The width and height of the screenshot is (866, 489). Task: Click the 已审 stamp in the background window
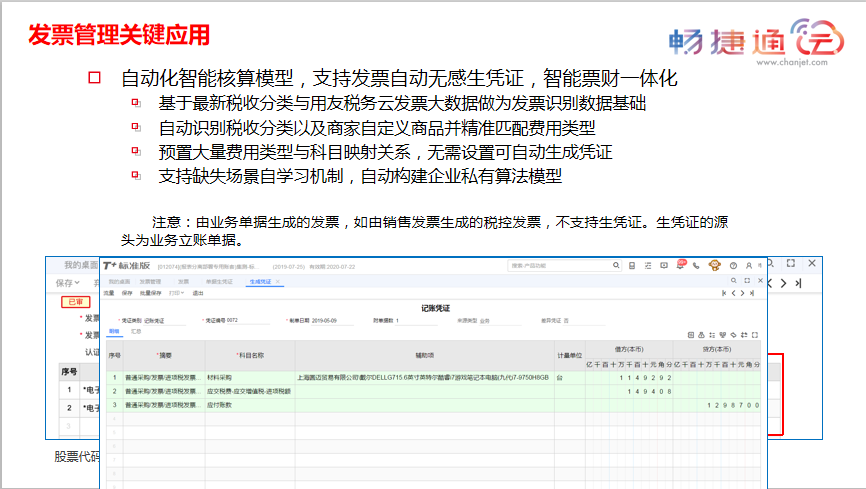tap(76, 302)
